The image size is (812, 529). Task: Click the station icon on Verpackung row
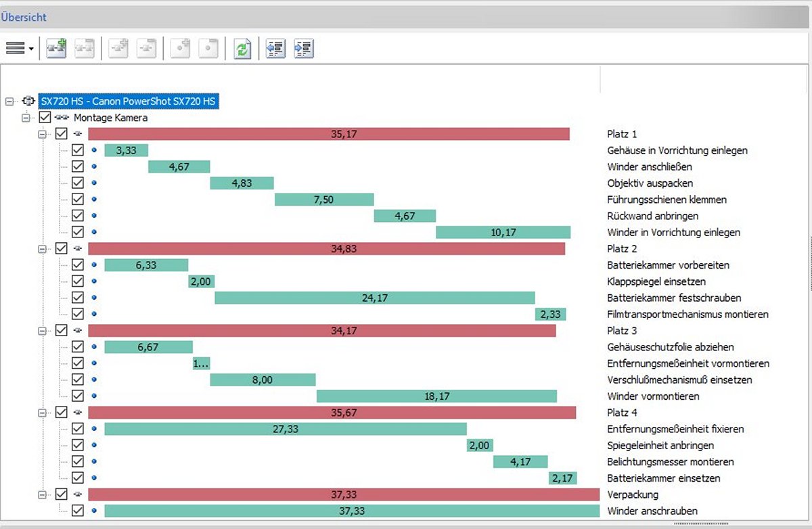tap(78, 495)
